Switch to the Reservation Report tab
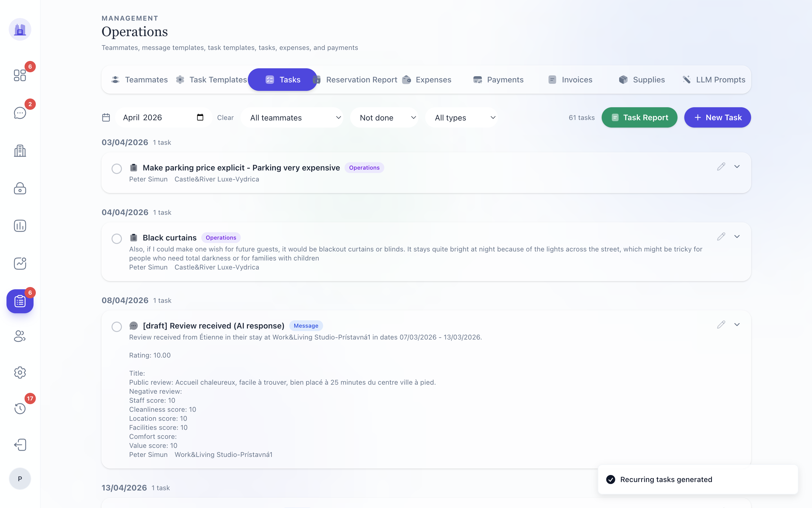 [356, 80]
